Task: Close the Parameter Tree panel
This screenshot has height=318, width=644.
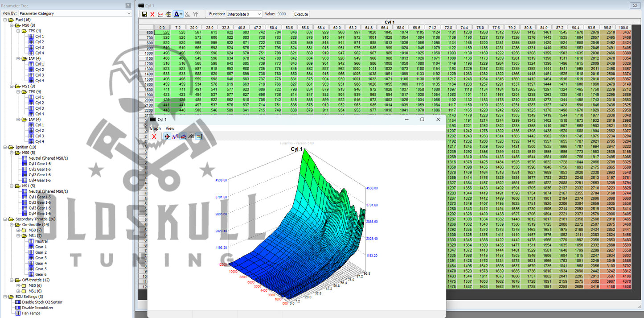Action: click(128, 5)
